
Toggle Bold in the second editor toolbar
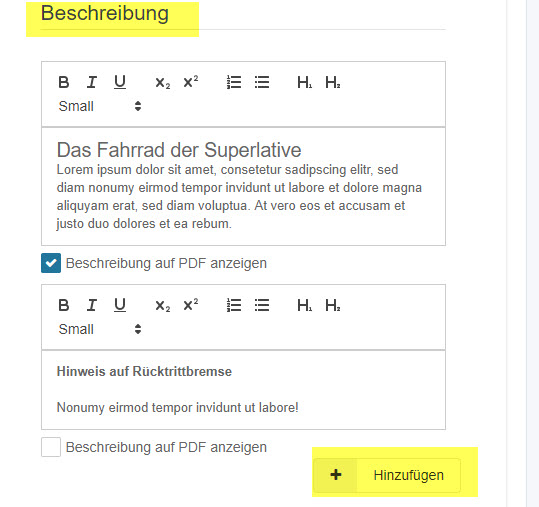tap(64, 305)
